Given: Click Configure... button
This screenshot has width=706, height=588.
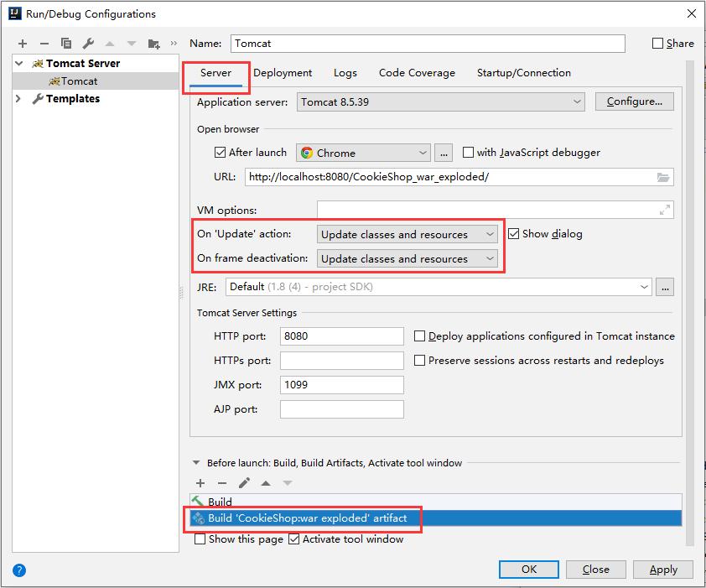Looking at the screenshot, I should 635,101.
